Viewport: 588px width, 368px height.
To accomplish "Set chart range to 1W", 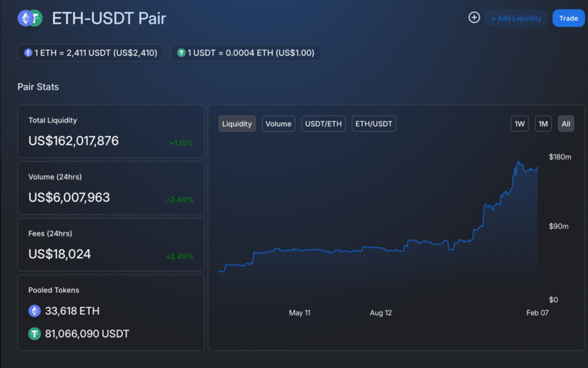I will [x=520, y=123].
